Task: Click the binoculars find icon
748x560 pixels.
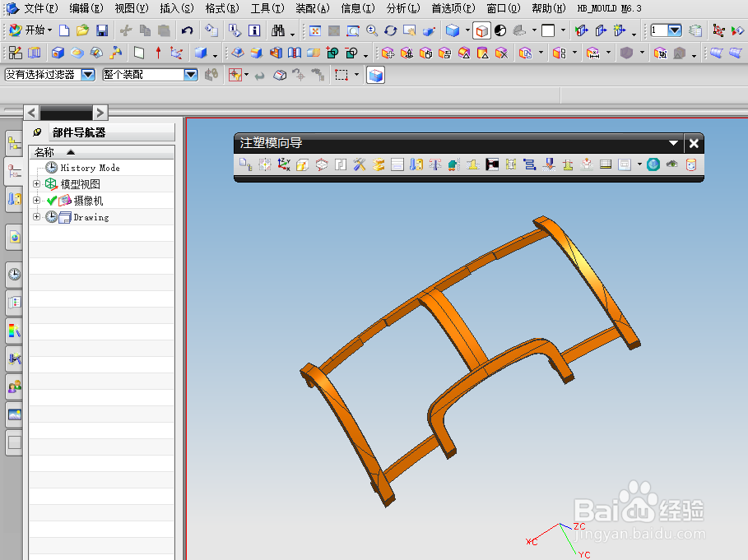Action: tap(278, 31)
